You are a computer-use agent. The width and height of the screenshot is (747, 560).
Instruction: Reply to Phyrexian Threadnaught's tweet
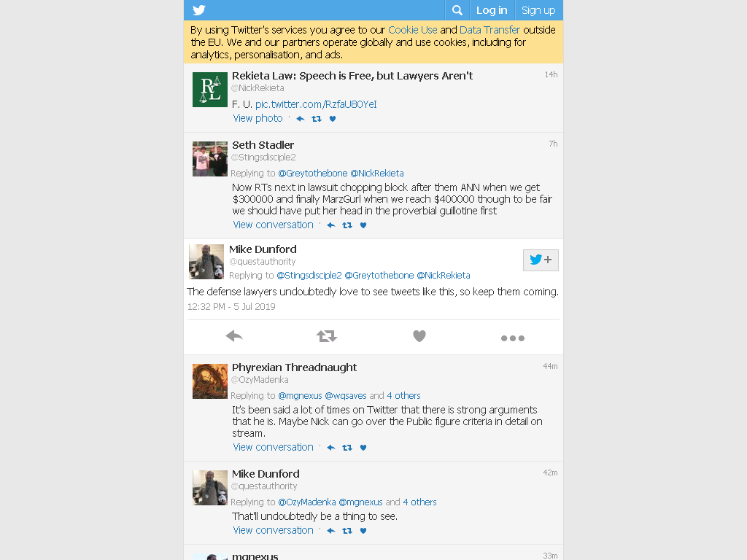(x=331, y=448)
